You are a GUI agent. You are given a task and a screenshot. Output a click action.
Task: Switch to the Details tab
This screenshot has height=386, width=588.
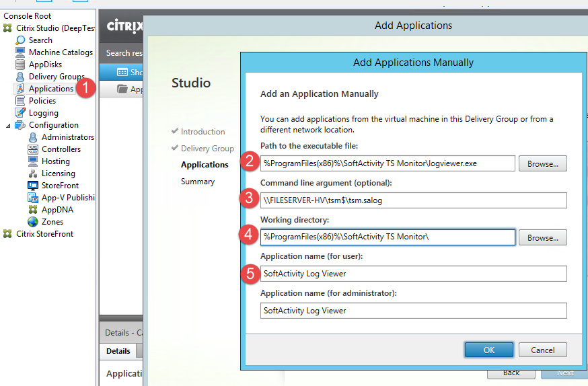(118, 351)
